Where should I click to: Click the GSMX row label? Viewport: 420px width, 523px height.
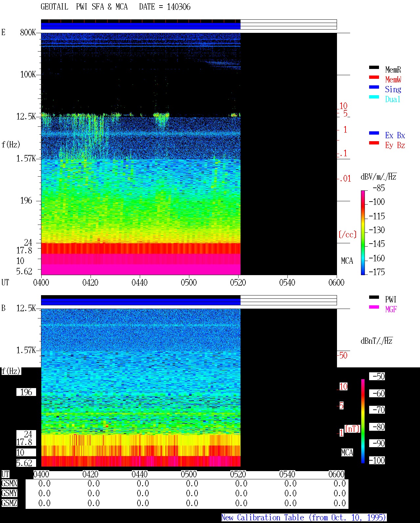coord(9,483)
